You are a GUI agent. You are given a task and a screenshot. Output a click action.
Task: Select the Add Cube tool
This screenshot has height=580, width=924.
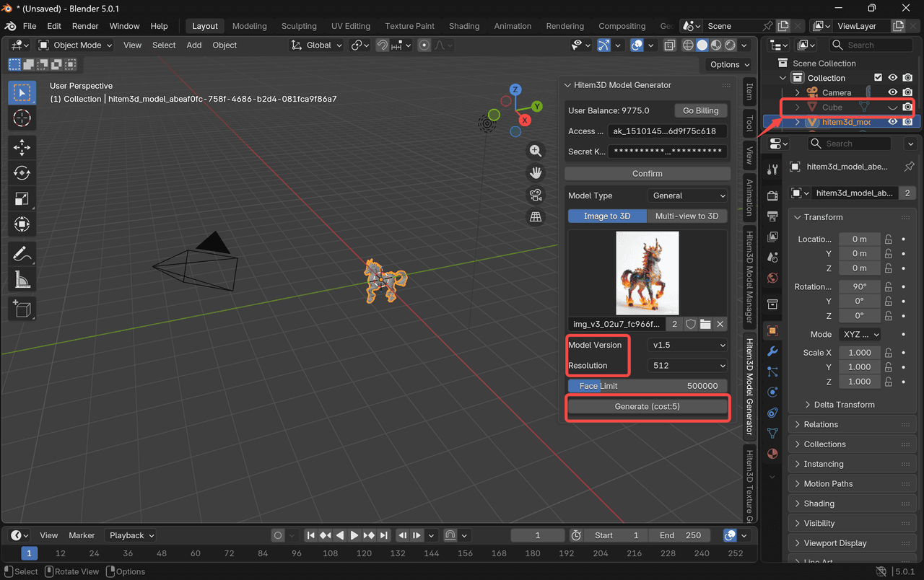[x=22, y=309]
